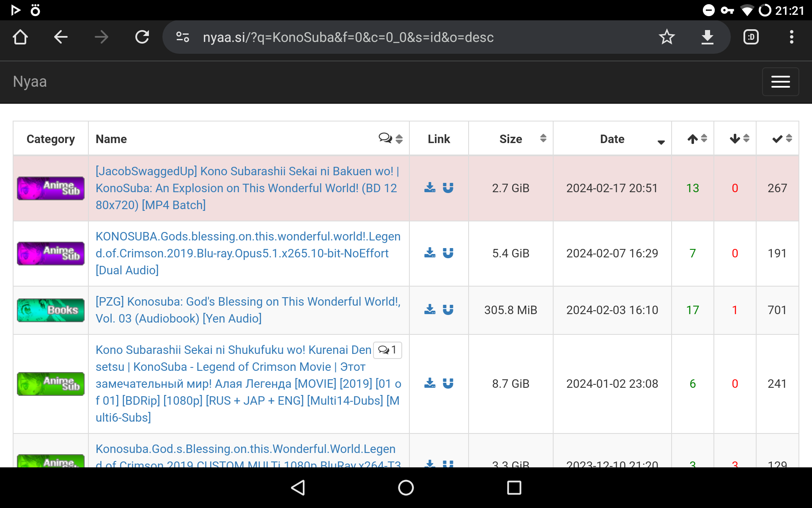The image size is (812, 508).
Task: Click Link column header
Action: coord(439,139)
